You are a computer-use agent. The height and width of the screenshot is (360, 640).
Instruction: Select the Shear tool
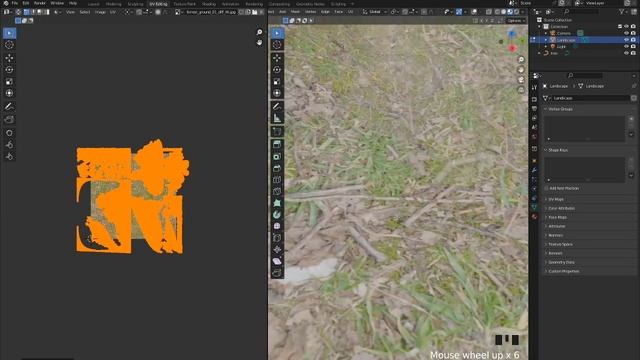coord(277,261)
